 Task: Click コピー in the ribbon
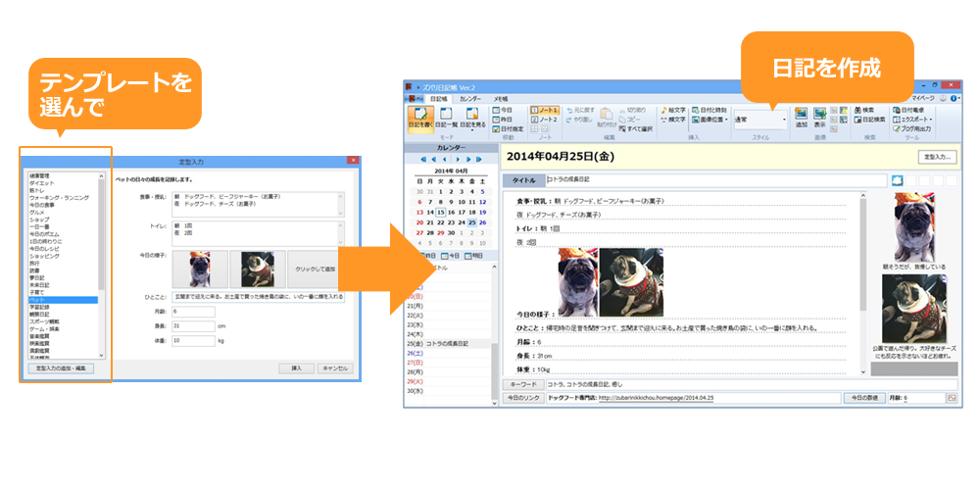tap(629, 119)
